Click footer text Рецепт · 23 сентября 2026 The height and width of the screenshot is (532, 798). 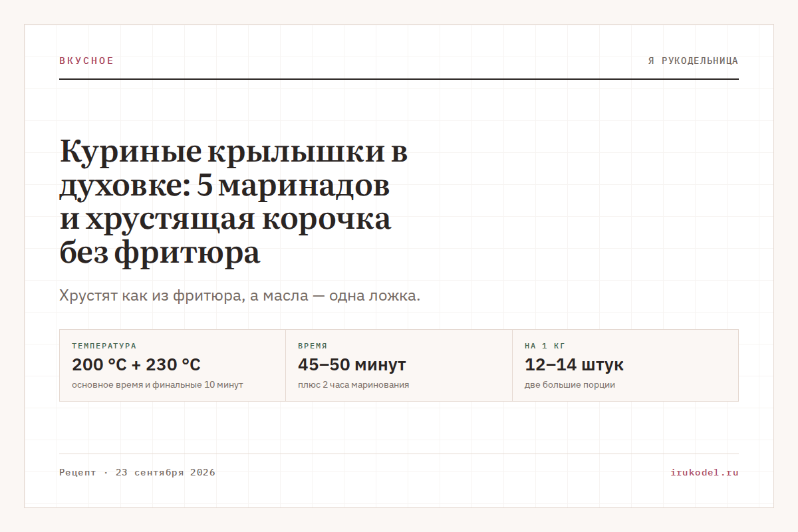click(x=137, y=473)
